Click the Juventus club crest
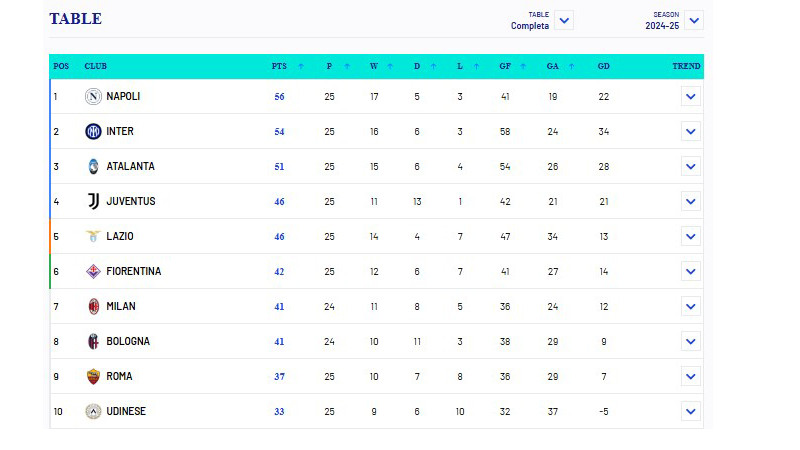The height and width of the screenshot is (450, 800). click(93, 202)
